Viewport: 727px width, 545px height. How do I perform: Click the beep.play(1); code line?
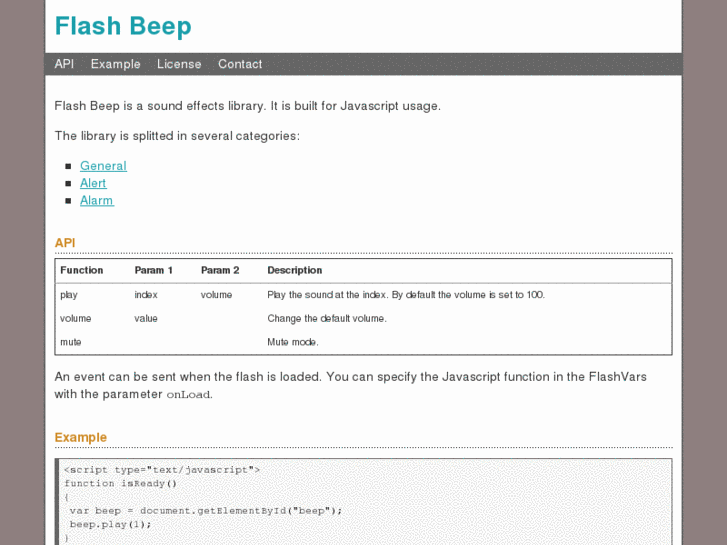click(110, 524)
